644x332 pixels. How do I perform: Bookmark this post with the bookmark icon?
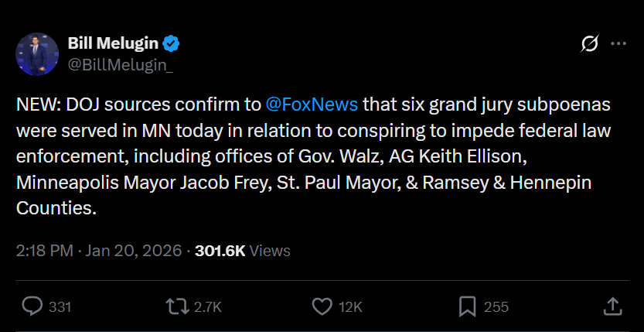point(467,306)
